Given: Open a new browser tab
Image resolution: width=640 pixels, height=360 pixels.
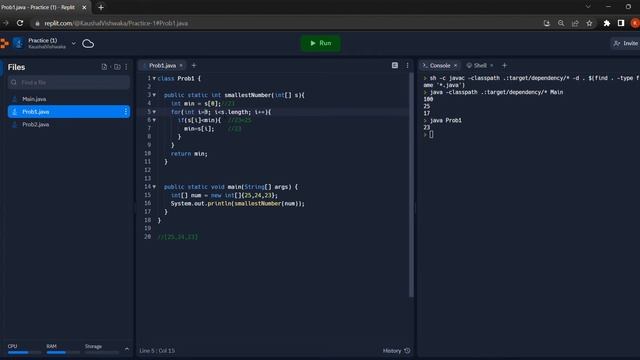Looking at the screenshot, I should click(101, 7).
